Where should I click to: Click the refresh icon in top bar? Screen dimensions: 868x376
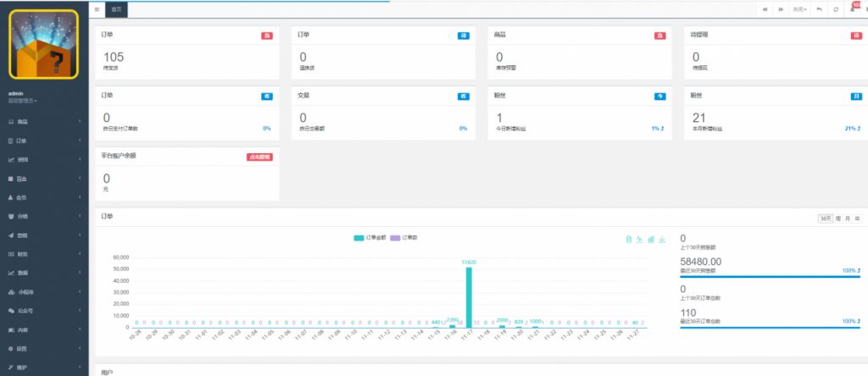pos(836,9)
